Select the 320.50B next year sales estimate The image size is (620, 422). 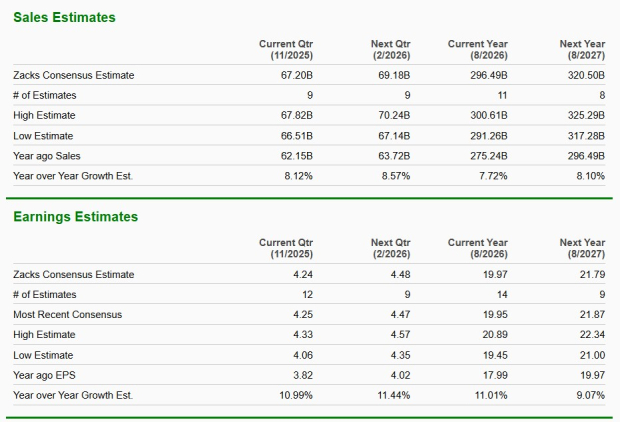pos(584,75)
